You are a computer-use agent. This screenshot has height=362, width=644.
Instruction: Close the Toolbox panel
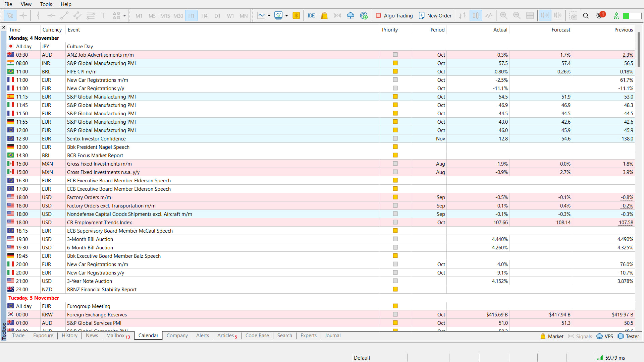[4, 27]
